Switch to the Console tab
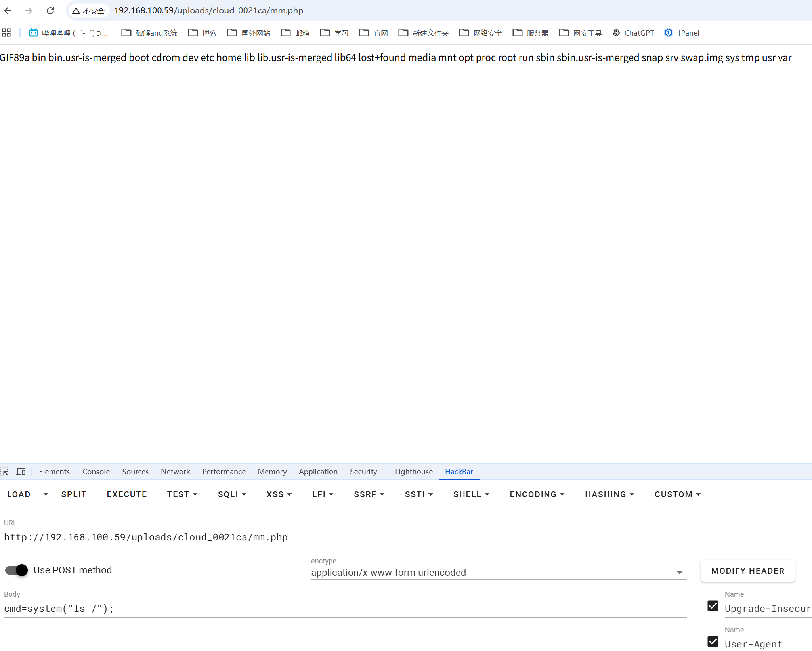This screenshot has height=651, width=812. tap(96, 472)
